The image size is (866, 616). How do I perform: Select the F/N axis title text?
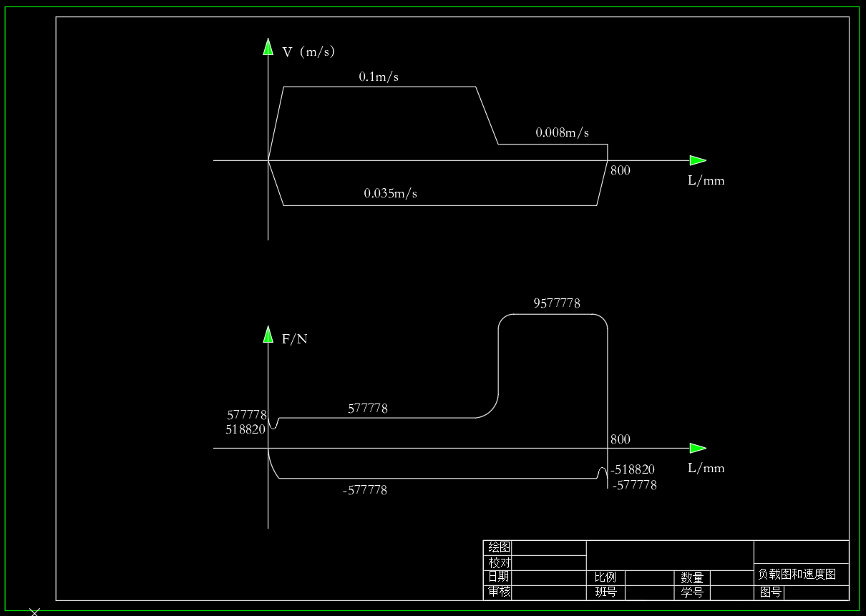pos(295,339)
